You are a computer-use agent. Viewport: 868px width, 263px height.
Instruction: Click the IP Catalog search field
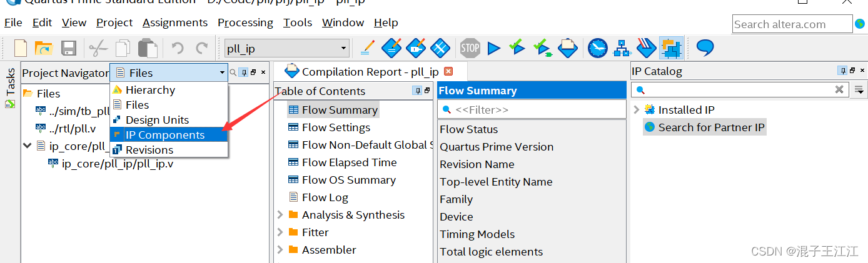coord(741,90)
